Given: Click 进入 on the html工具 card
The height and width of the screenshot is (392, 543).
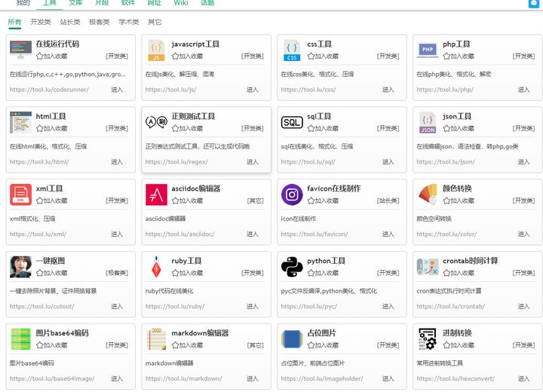Looking at the screenshot, I should [117, 162].
